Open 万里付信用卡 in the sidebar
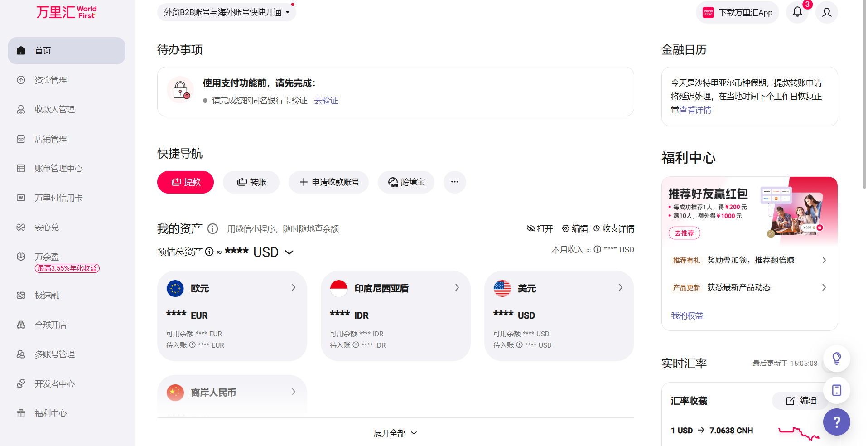This screenshot has width=868, height=446. point(67,198)
